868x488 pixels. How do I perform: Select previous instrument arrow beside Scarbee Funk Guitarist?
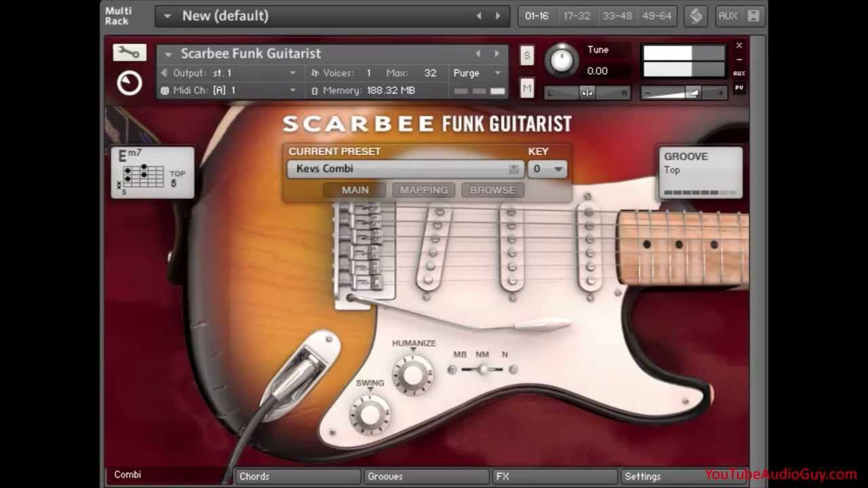point(478,54)
